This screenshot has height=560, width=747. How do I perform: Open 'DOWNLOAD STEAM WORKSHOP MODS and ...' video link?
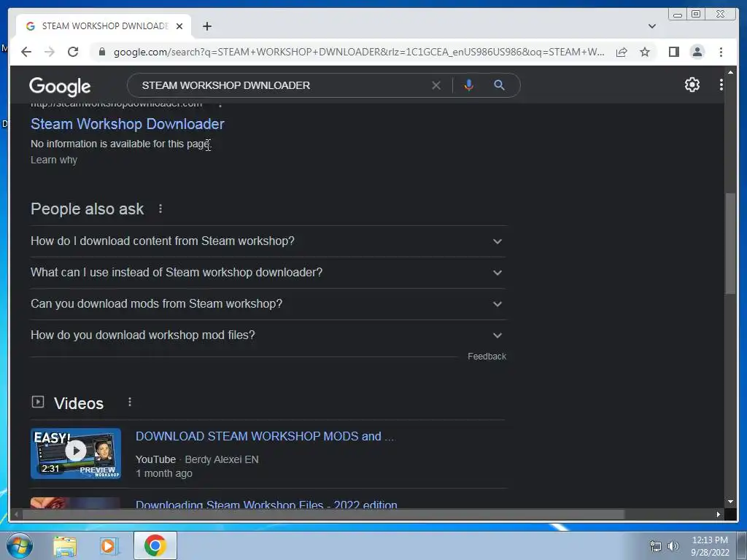coord(264,436)
